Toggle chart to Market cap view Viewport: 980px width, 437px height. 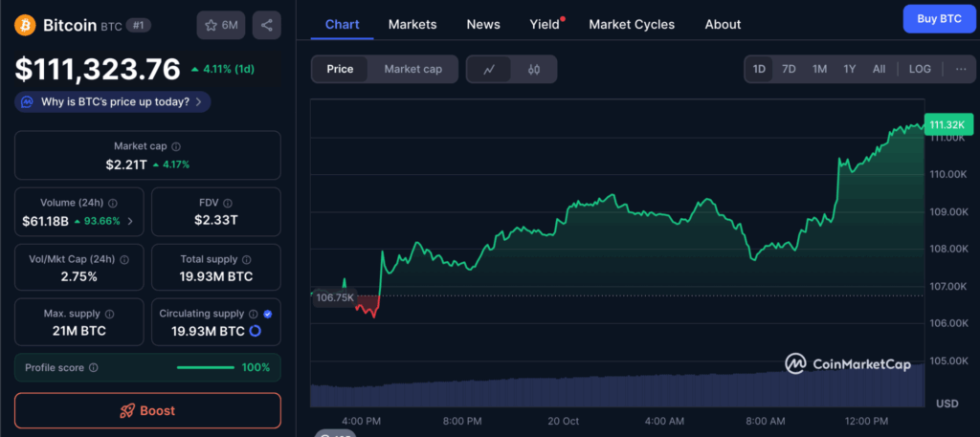pos(412,69)
